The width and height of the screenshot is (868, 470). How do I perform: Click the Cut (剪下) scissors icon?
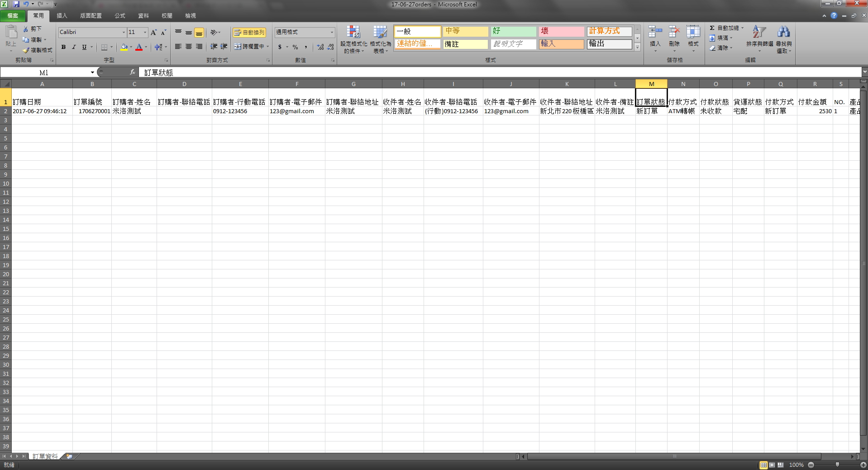26,29
